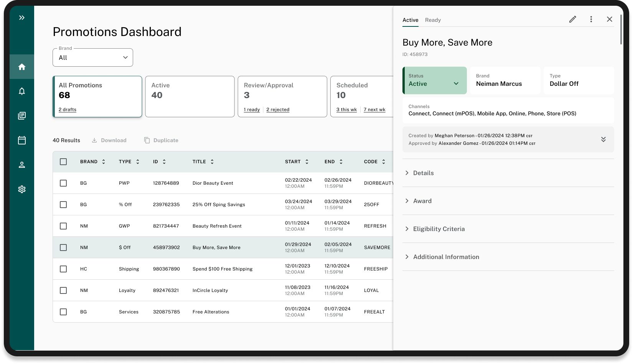Check the Dior Beauty Event row checkbox

(63, 183)
